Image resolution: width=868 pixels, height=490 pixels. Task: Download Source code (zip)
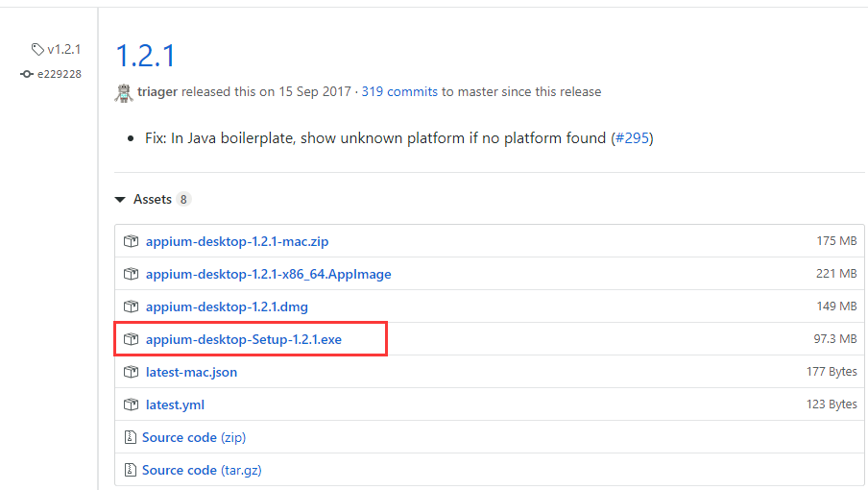click(194, 437)
